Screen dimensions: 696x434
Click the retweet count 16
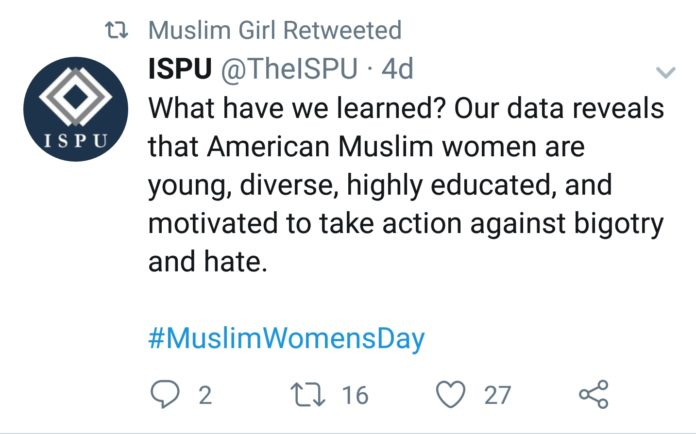355,395
